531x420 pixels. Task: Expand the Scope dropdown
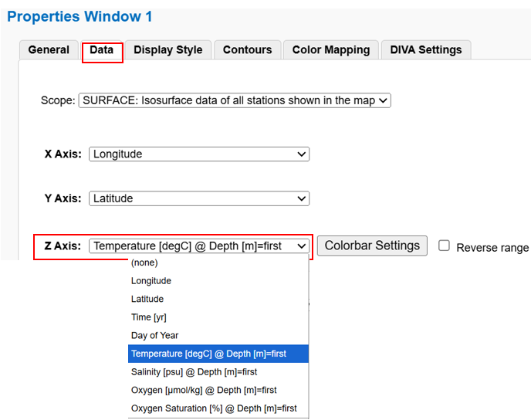(235, 100)
